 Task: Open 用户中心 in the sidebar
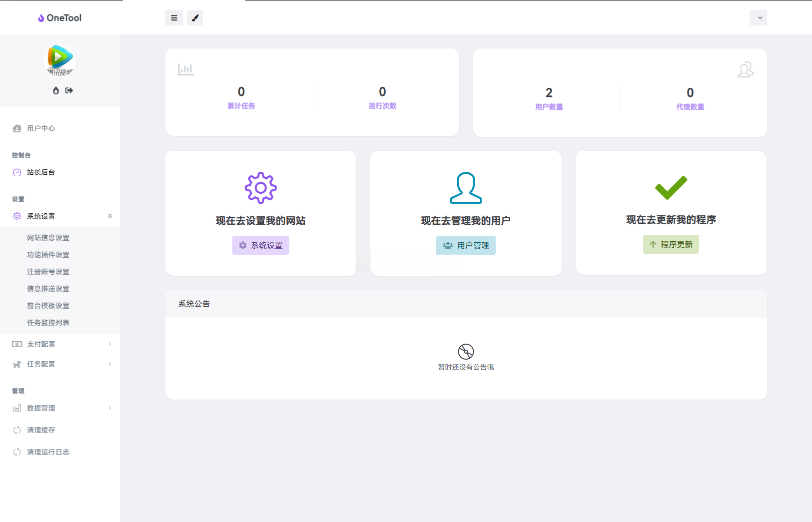(40, 128)
